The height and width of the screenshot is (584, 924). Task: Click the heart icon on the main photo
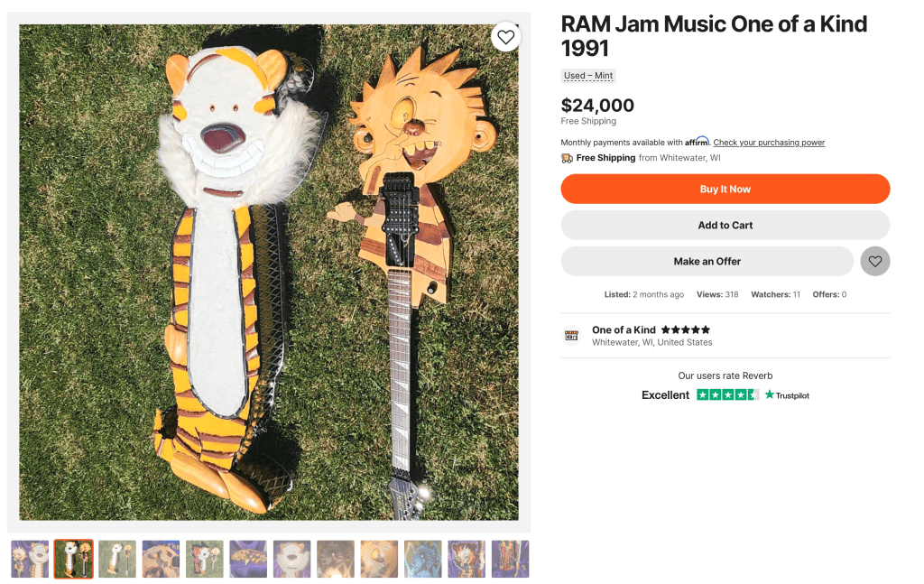pos(506,37)
